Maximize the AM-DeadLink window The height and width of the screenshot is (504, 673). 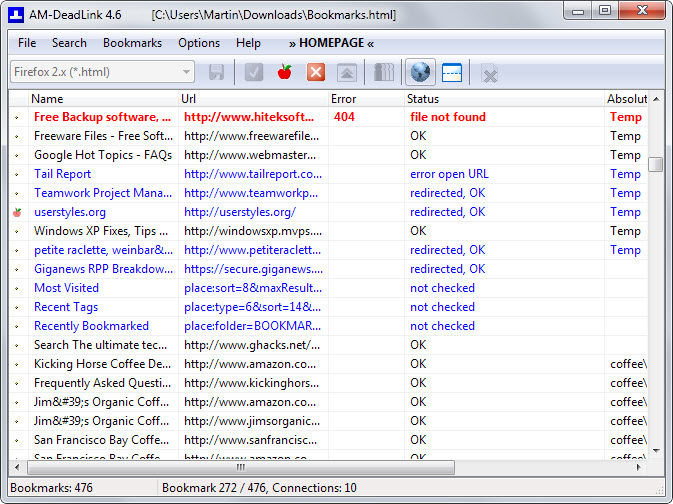[x=605, y=10]
